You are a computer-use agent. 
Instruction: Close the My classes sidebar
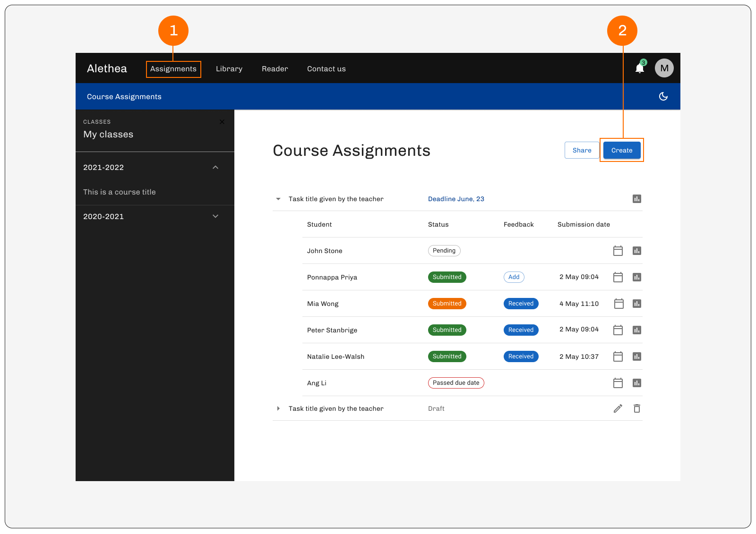click(x=222, y=122)
